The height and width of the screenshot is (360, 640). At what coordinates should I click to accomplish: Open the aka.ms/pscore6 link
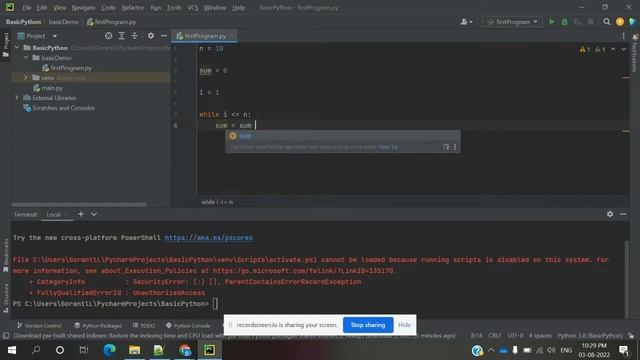(209, 238)
